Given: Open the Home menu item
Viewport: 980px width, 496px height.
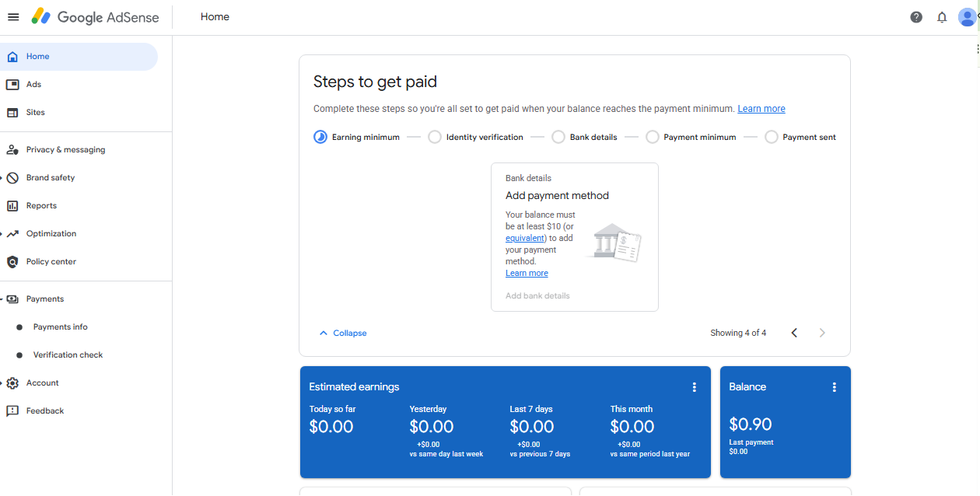Looking at the screenshot, I should 79,57.
